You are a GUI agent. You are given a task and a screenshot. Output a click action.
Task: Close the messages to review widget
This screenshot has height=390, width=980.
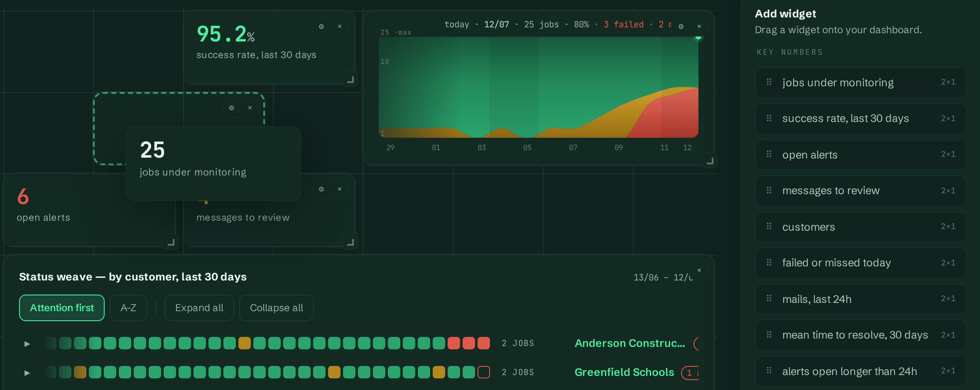pyautogui.click(x=340, y=189)
